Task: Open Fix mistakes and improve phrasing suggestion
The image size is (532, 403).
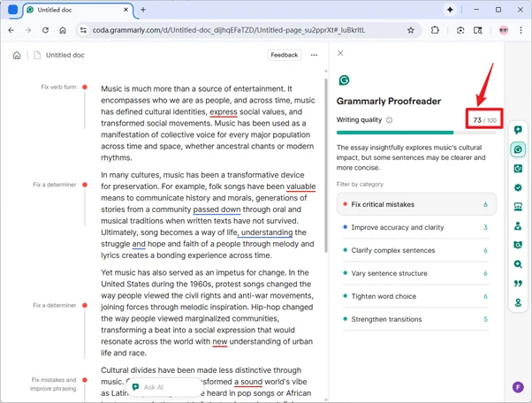Action: 53,384
